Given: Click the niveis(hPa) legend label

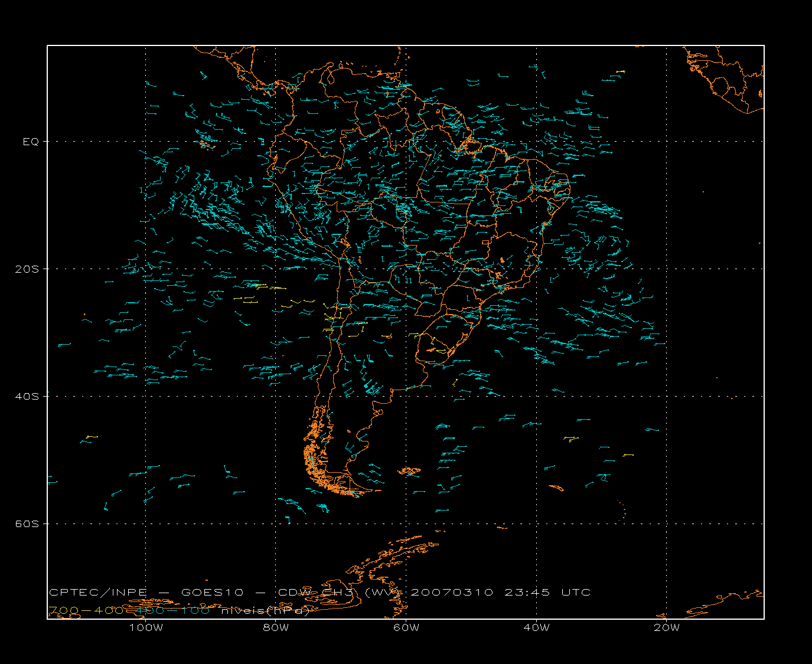Looking at the screenshot, I should tap(265, 611).
